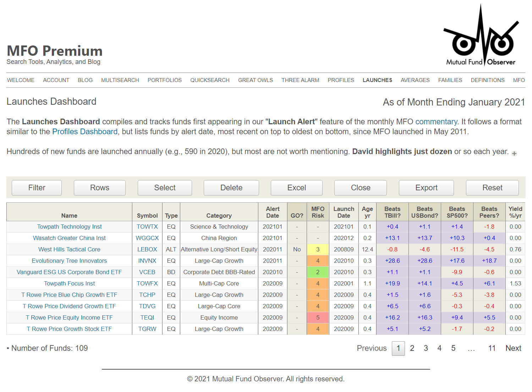Viewport: 532px width, 392px height.
Task: Open Towpath Technology Inst fund link
Action: (x=70, y=227)
